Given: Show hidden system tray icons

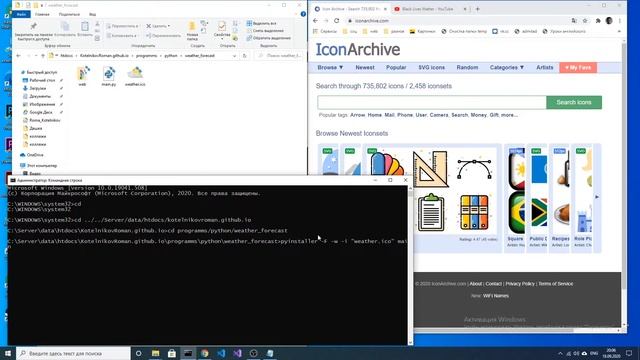Looking at the screenshot, I should [x=560, y=353].
